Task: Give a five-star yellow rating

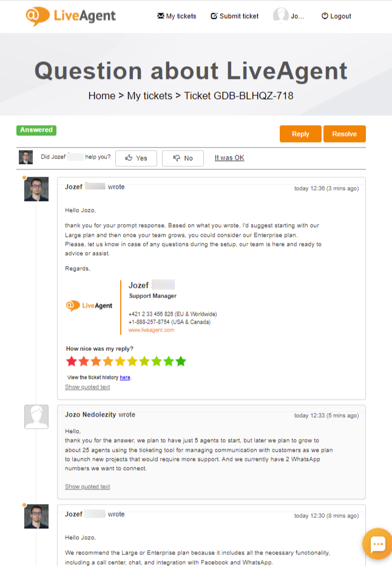Action: click(120, 361)
